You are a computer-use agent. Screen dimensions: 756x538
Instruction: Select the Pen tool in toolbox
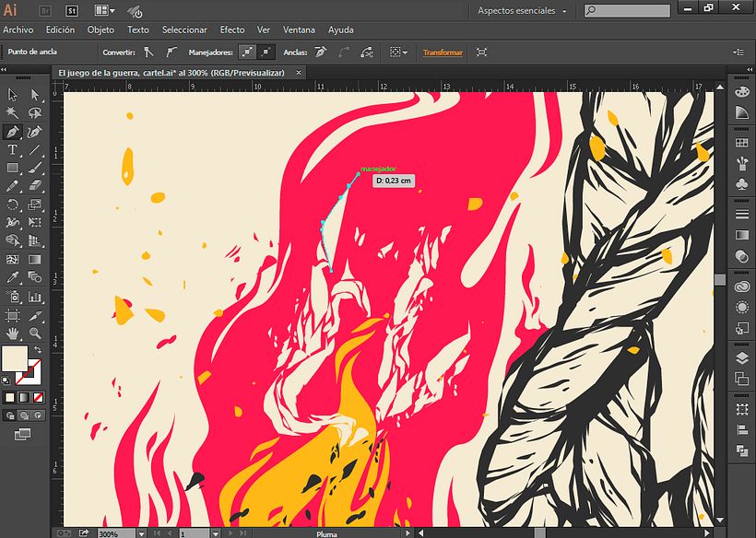(x=13, y=131)
